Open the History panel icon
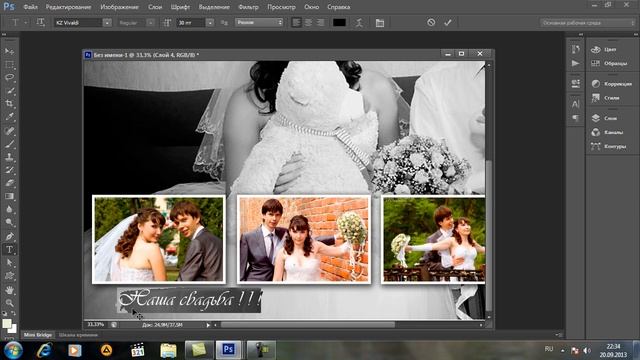 pos(576,49)
